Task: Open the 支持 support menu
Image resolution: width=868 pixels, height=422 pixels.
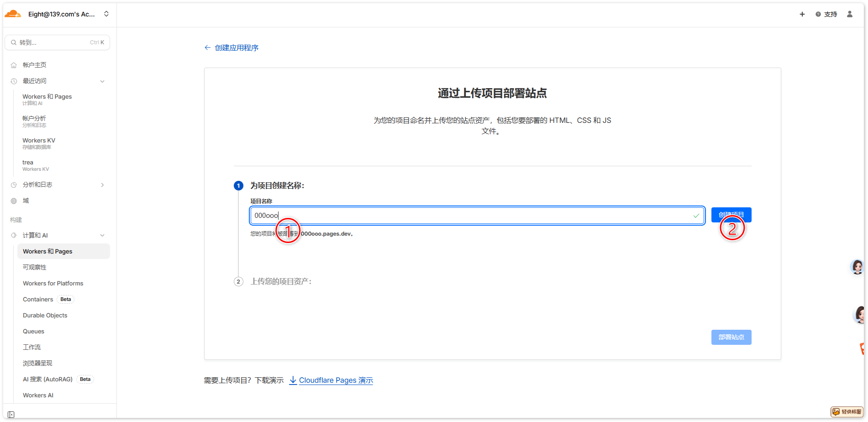Action: click(x=826, y=14)
